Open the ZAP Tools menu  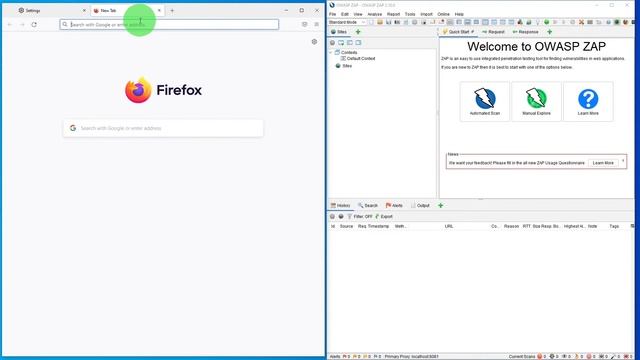tap(410, 14)
